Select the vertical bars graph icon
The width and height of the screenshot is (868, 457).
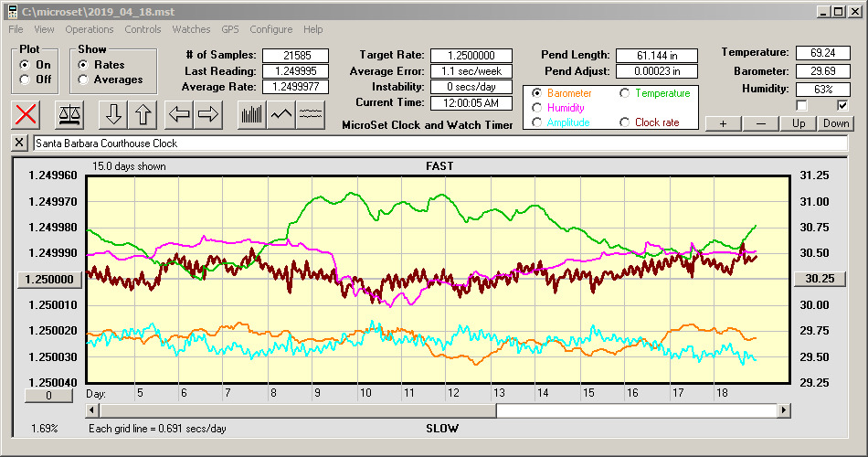tap(251, 114)
